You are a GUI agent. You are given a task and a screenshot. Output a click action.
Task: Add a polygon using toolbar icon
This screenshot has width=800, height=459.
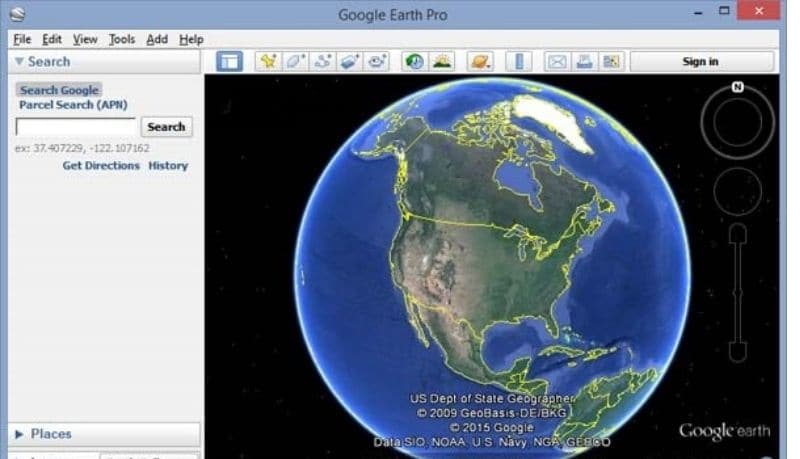tap(295, 62)
